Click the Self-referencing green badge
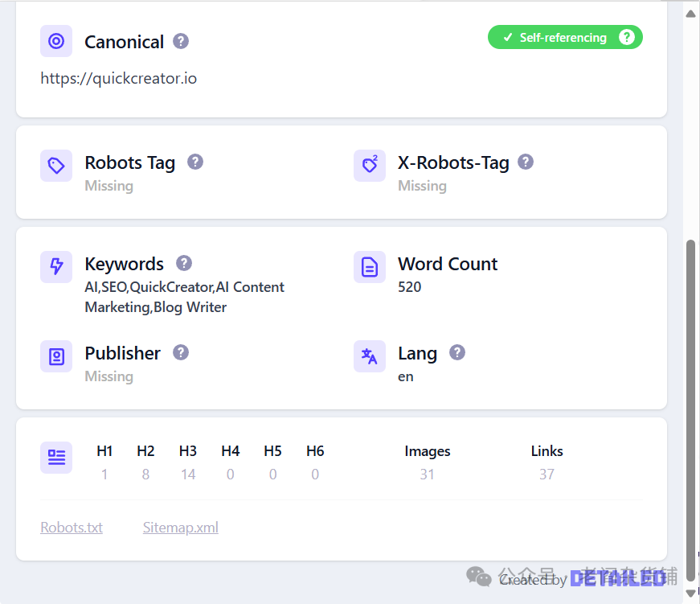The width and height of the screenshot is (700, 604). pyautogui.click(x=555, y=38)
